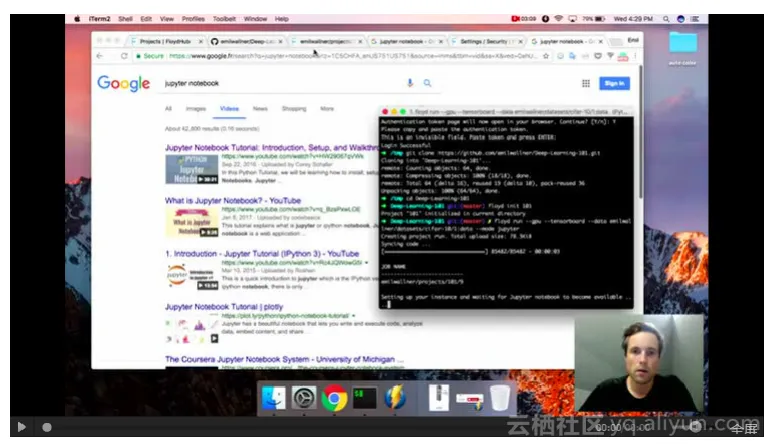Switch to the Projects | FloydHub tab
This screenshot has width=772, height=448.
165,41
